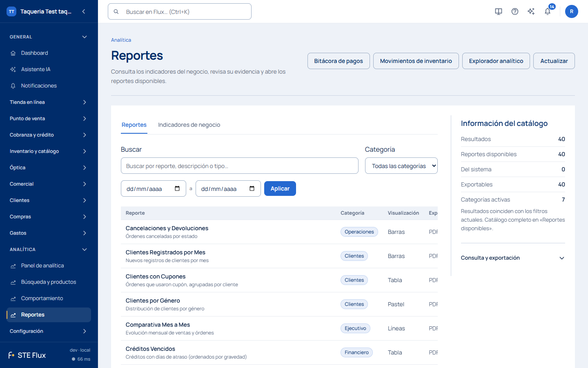
Task: Focus the Buscar por reporte search field
Action: point(240,166)
